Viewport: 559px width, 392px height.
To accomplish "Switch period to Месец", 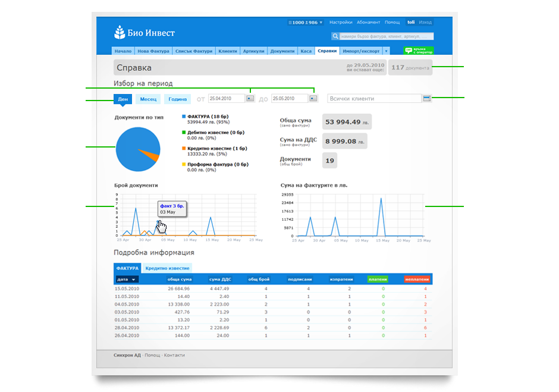I will [148, 99].
